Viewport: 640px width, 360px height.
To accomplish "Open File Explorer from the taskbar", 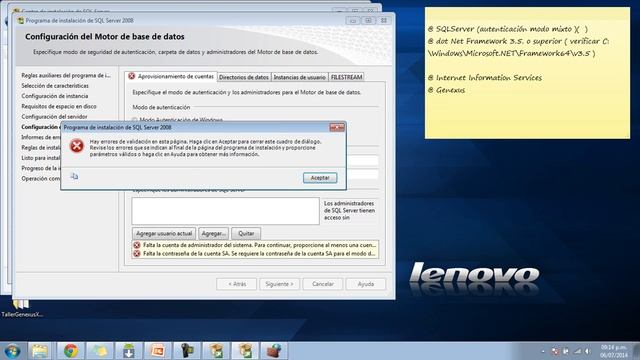I will [x=40, y=351].
